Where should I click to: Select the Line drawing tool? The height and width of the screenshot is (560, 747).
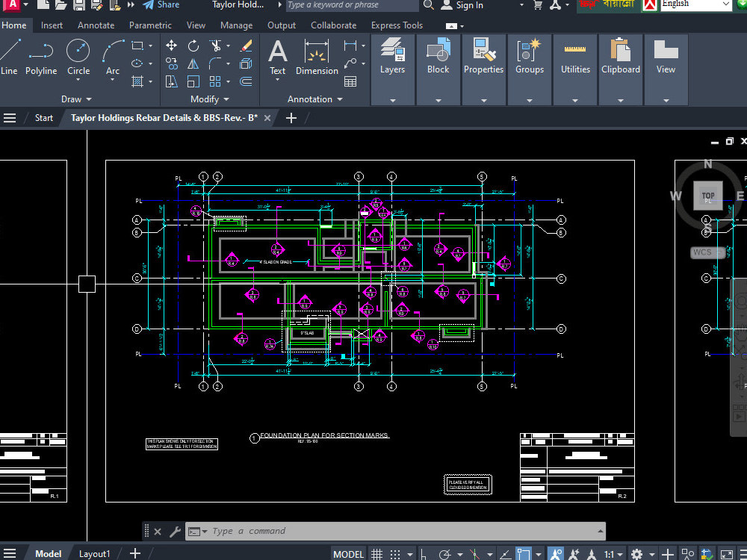tap(9, 52)
